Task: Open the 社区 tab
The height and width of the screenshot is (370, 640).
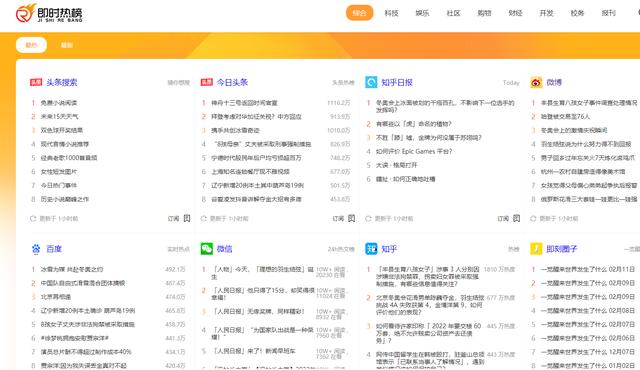Action: point(453,13)
